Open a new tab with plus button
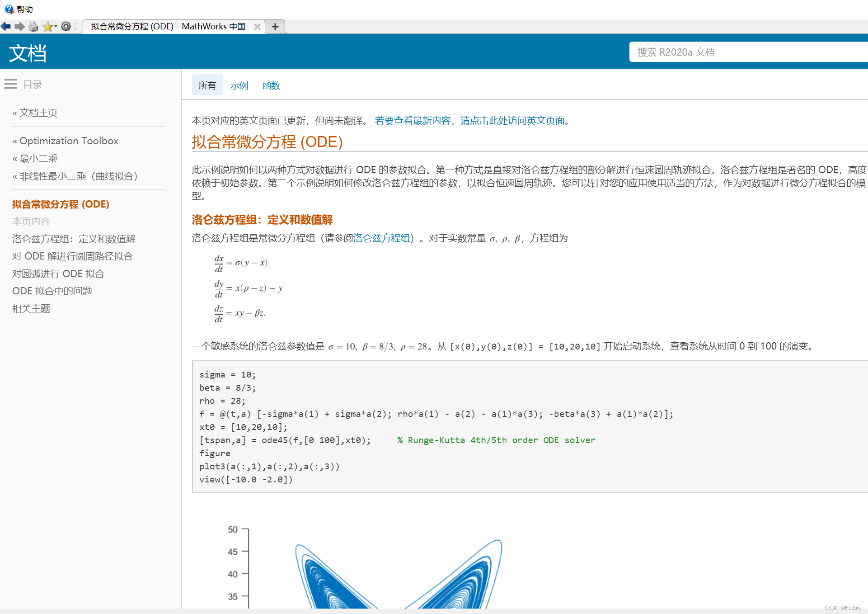 pos(275,27)
